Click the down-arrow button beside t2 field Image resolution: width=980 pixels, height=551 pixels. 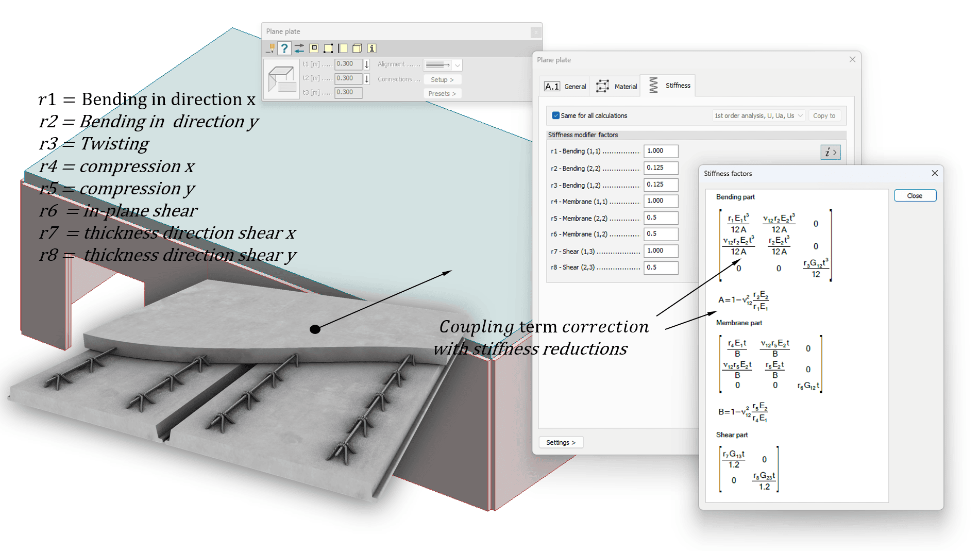367,79
